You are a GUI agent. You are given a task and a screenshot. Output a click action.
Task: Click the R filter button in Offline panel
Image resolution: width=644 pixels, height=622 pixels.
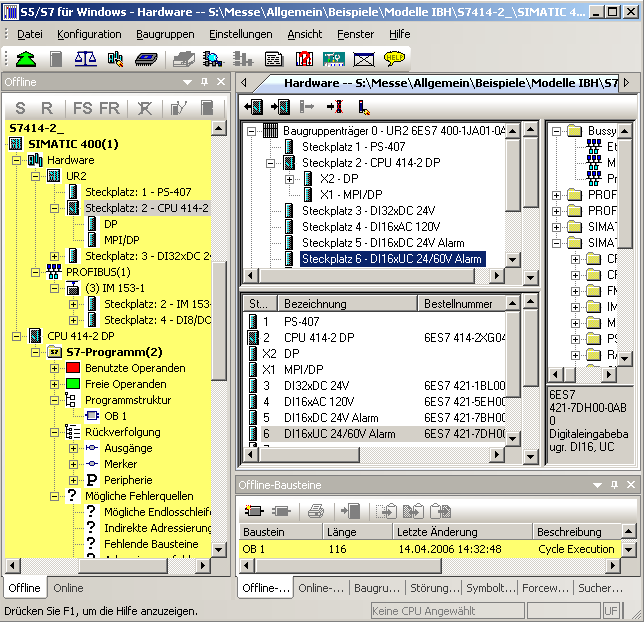pyautogui.click(x=47, y=108)
